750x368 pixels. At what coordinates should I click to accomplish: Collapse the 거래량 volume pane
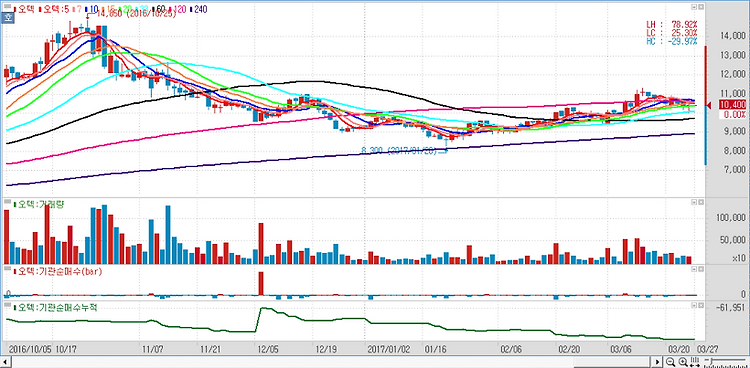tap(694, 203)
